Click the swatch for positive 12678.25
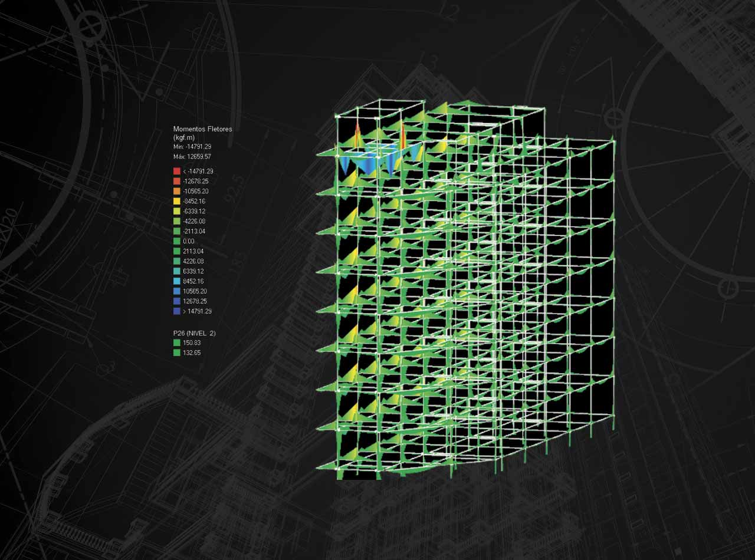Viewport: 755px width, 560px height. click(x=176, y=301)
